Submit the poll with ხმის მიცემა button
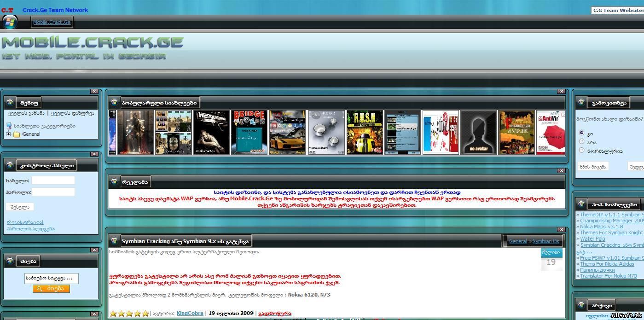 [593, 167]
